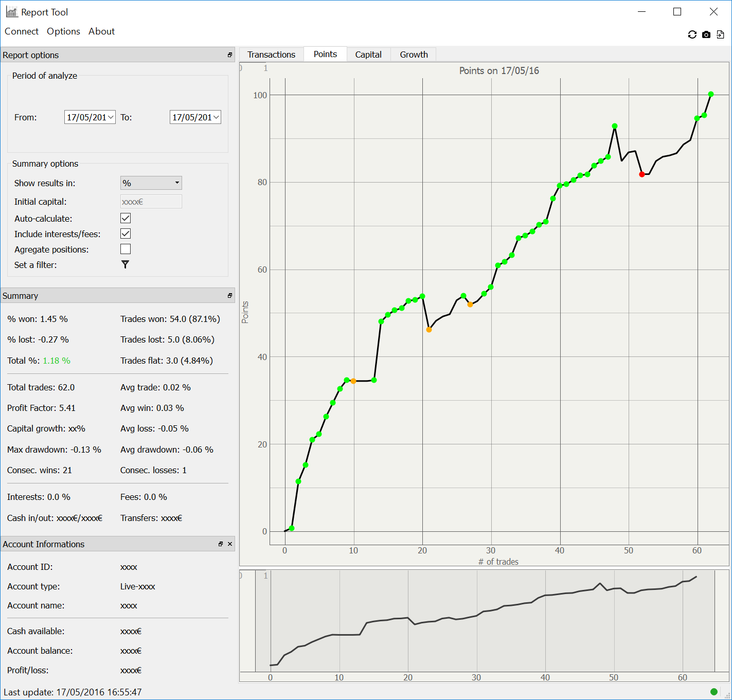
Task: Click the 'Live-xxxx' account type value
Action: 138,586
